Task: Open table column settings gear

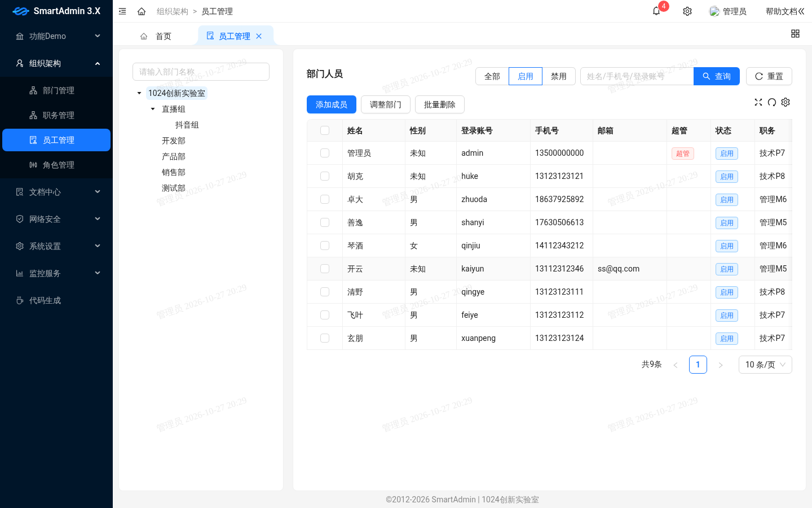Action: 785,102
